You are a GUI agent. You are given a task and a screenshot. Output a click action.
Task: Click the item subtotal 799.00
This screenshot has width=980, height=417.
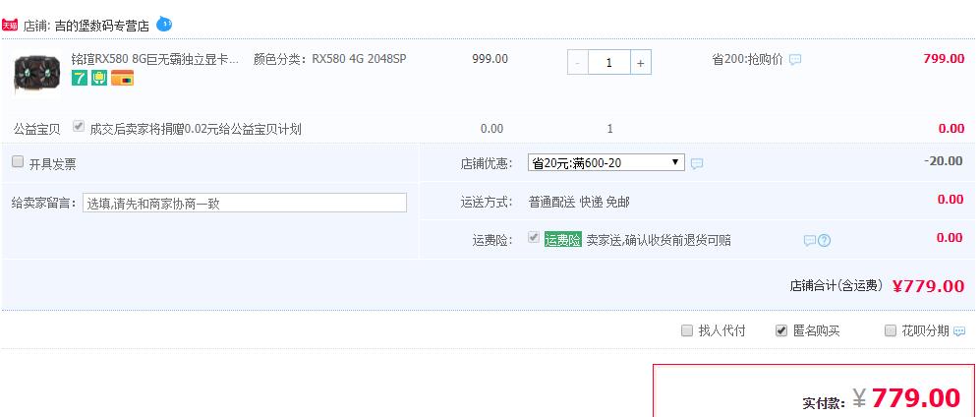click(x=944, y=59)
